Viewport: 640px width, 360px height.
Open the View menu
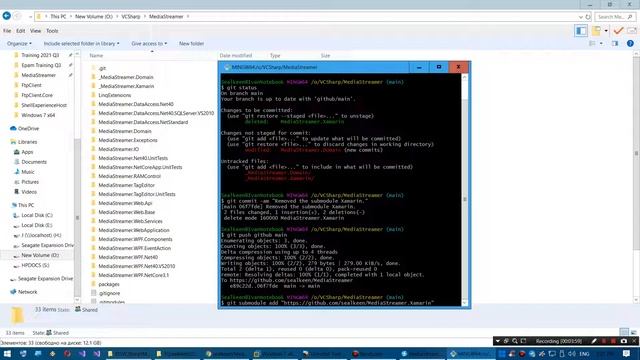click(x=36, y=31)
